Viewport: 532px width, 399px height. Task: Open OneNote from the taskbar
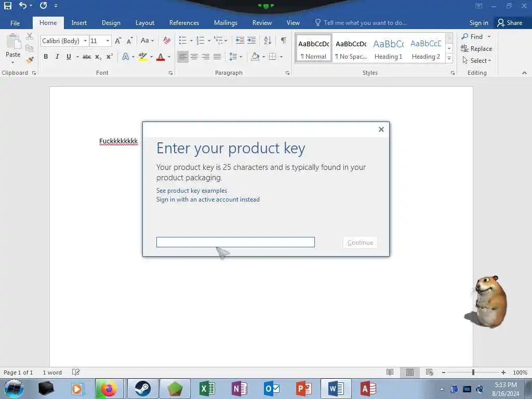[239, 389]
